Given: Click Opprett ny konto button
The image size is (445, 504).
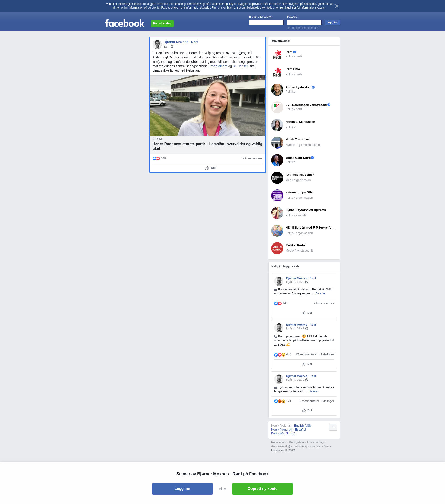Looking at the screenshot, I should click(262, 489).
